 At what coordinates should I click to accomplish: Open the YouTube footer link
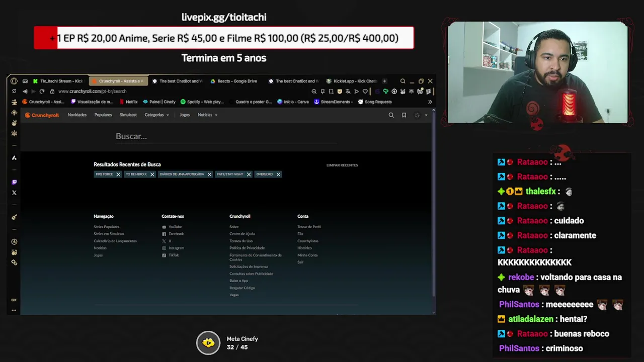point(172,227)
